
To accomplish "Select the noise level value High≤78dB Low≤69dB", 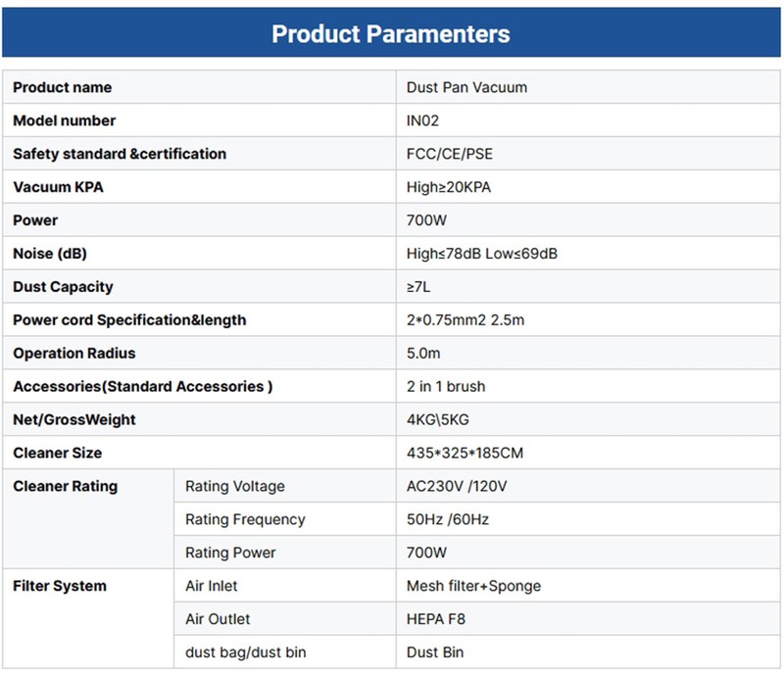I will (x=482, y=254).
